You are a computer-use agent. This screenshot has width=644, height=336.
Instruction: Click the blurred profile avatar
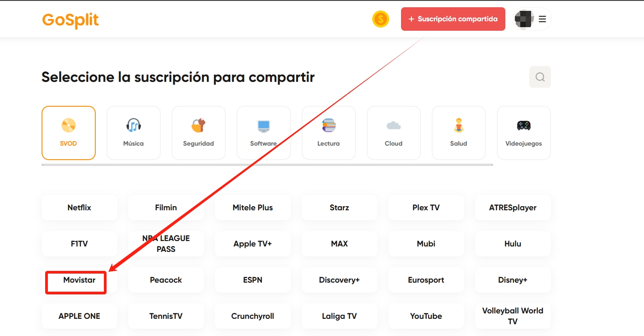(x=525, y=19)
